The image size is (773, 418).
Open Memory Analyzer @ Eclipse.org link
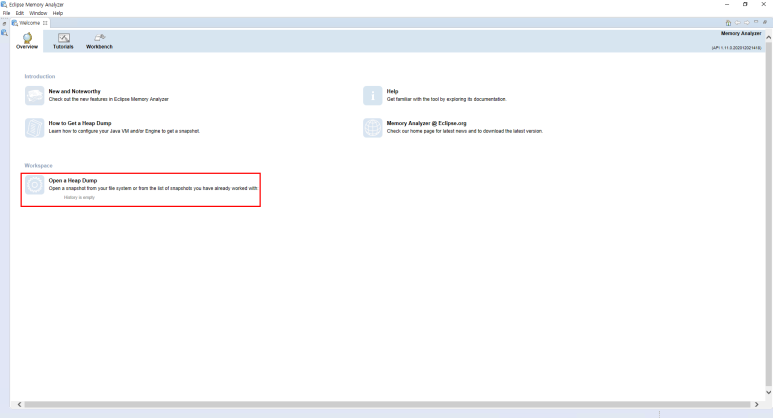[426, 123]
